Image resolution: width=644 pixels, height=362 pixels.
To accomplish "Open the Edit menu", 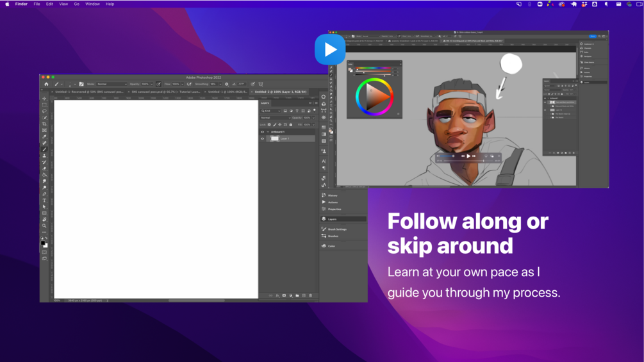I will (x=49, y=4).
